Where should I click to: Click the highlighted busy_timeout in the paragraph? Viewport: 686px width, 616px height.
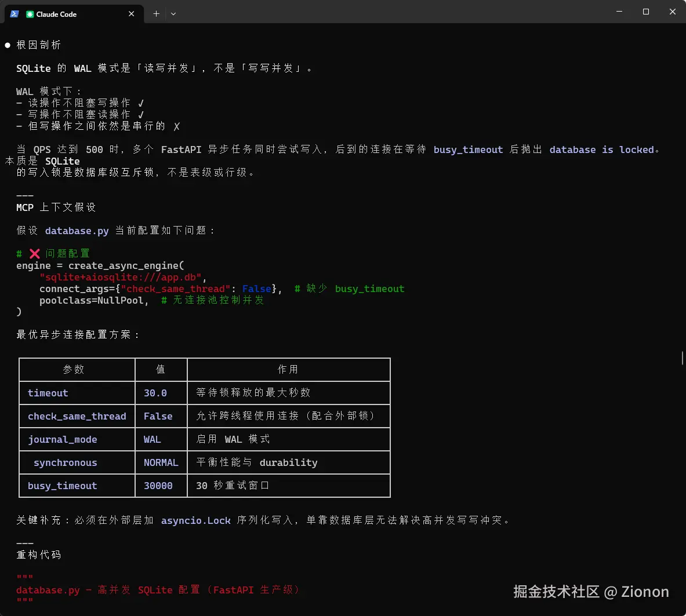pyautogui.click(x=468, y=150)
